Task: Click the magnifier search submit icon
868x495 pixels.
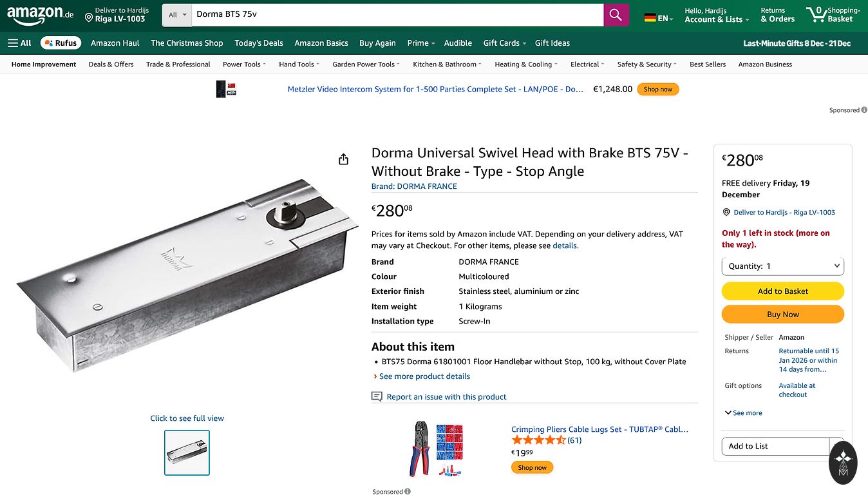Action: click(616, 15)
